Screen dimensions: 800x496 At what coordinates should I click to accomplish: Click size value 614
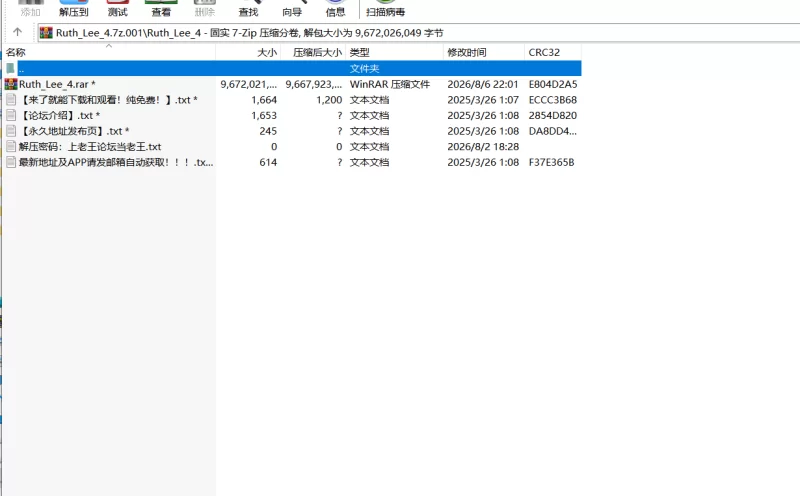click(268, 162)
